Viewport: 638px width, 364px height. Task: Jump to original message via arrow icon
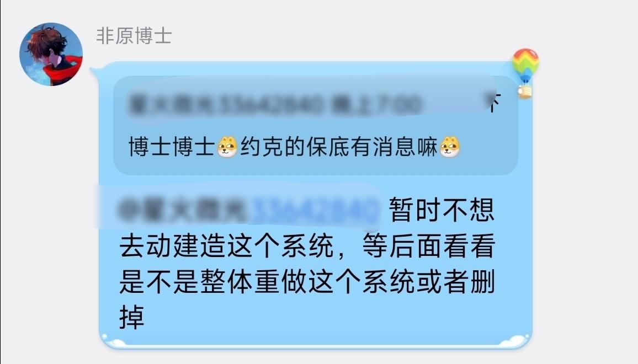tap(494, 103)
